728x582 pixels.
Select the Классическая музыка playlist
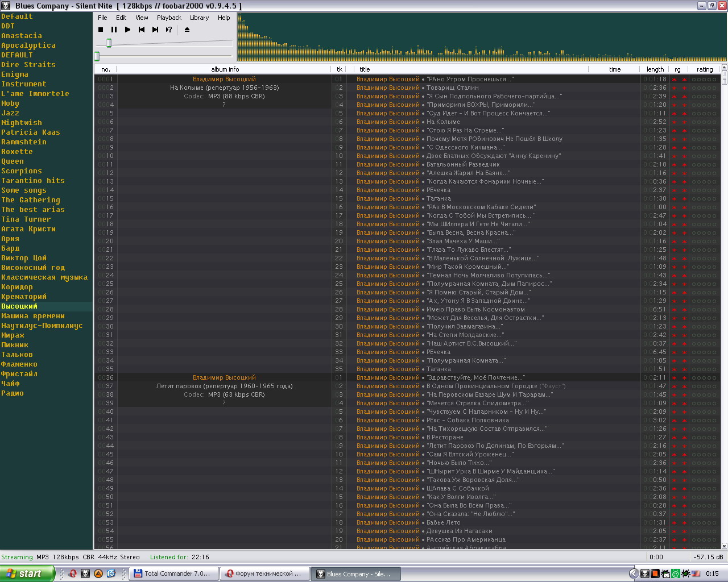point(44,277)
